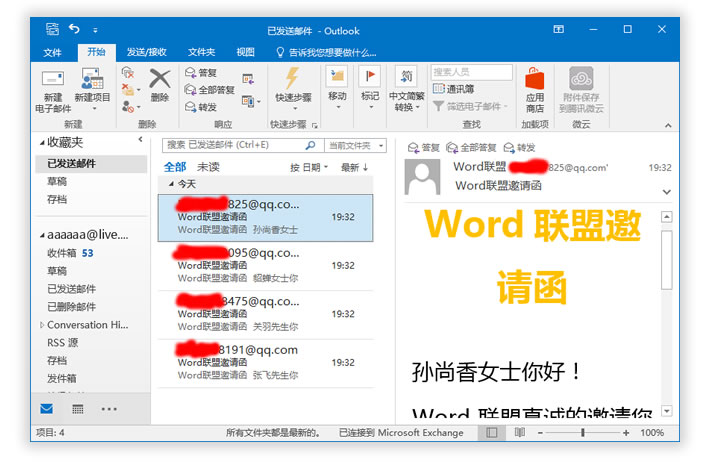The width and height of the screenshot is (710, 462).
Task: Open the Store (应用商店) add-in
Action: [535, 90]
